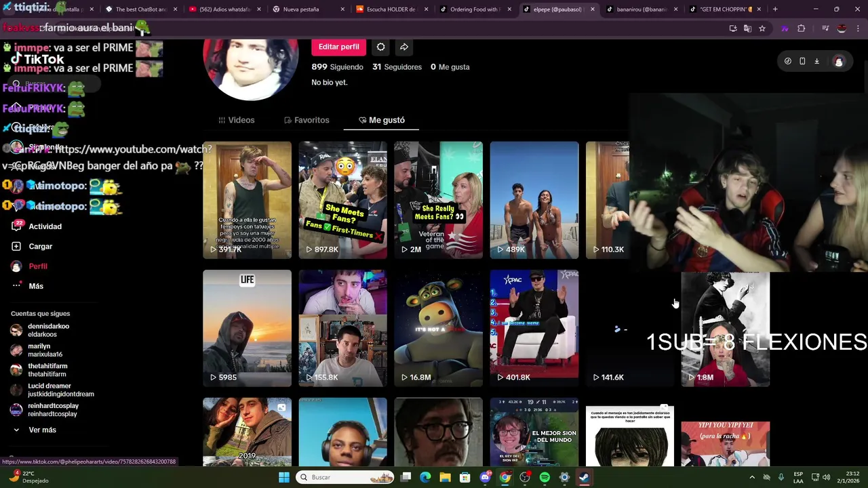Image resolution: width=868 pixels, height=488 pixels.
Task: Open 'She Meets Fans?' video with 897.8K views
Action: point(342,200)
